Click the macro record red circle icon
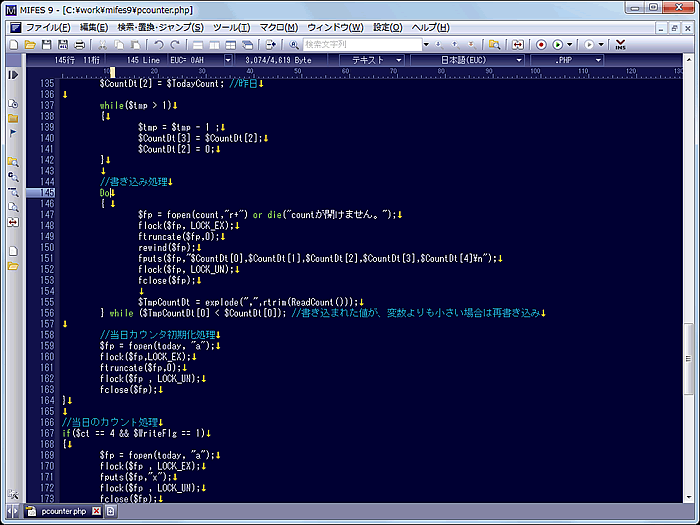This screenshot has width=700, height=525. (541, 45)
